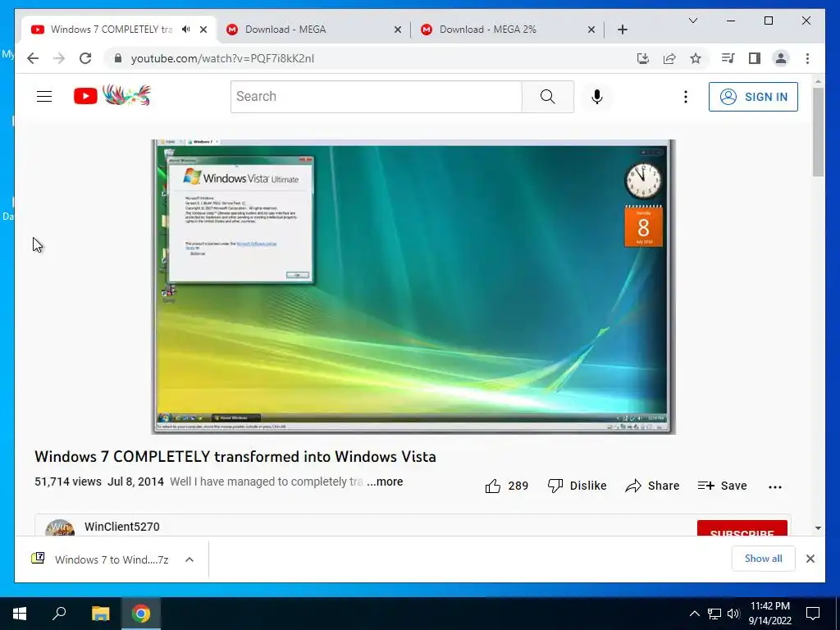
Task: Close the YouTube tab
Action: click(203, 30)
